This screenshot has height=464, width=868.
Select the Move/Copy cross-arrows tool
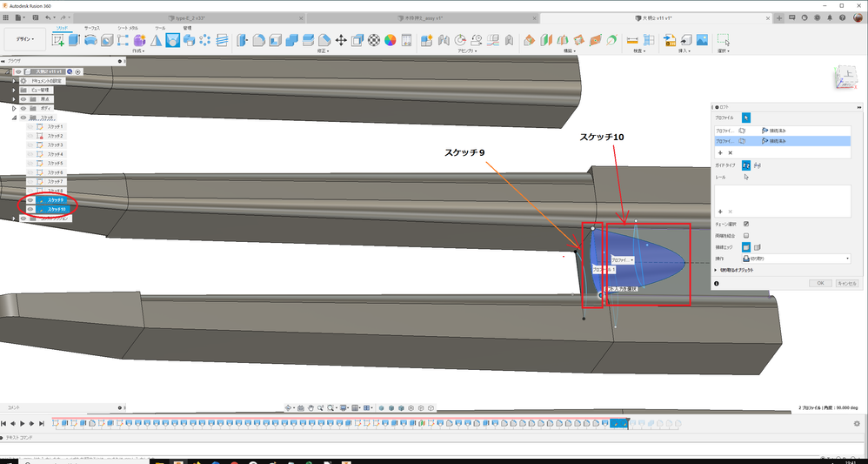[341, 40]
